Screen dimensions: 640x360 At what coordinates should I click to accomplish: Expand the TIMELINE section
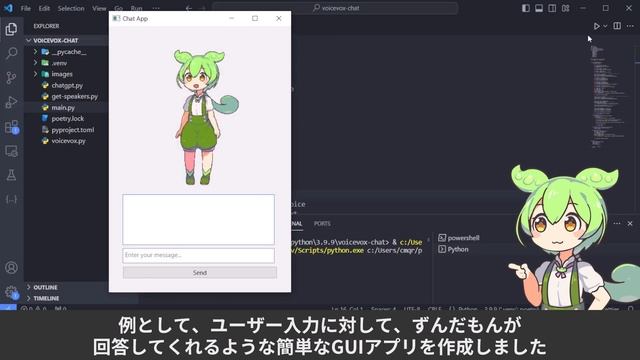pos(46,298)
